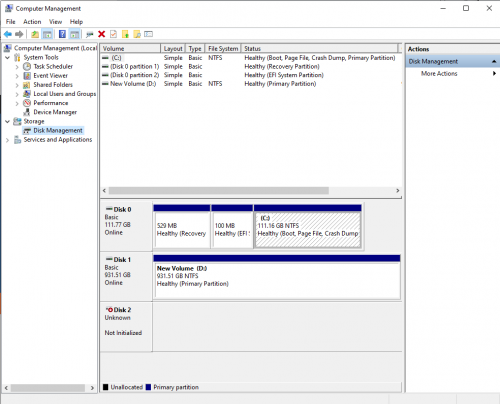Select the (Disk 0 partition 2) row
Image resolution: width=500 pixels, height=404 pixels.
click(251, 75)
